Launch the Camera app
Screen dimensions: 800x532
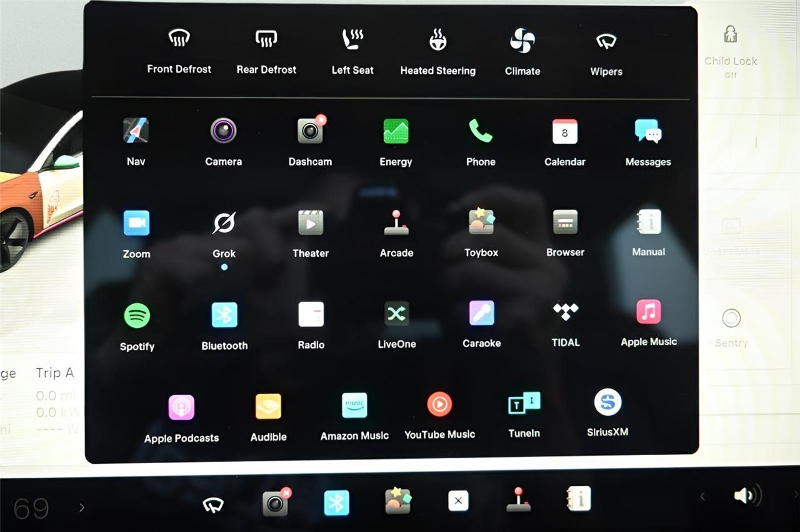point(223,131)
